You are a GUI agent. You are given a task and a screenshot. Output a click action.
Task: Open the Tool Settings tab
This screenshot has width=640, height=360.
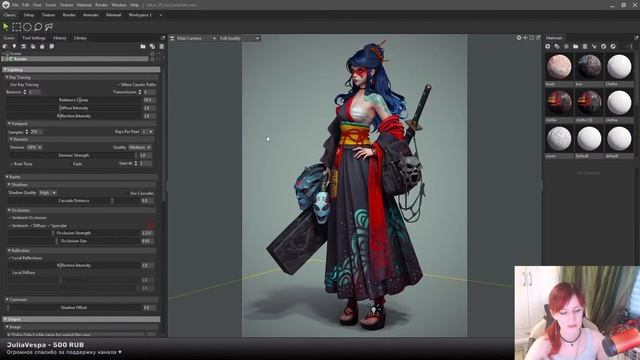pos(34,38)
